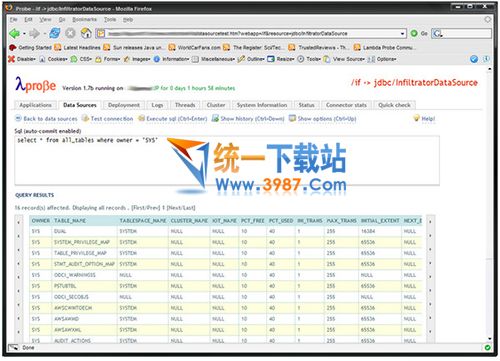This screenshot has width=500, height=361.
Task: Open the Resize dropdown menu
Action: click(x=281, y=59)
